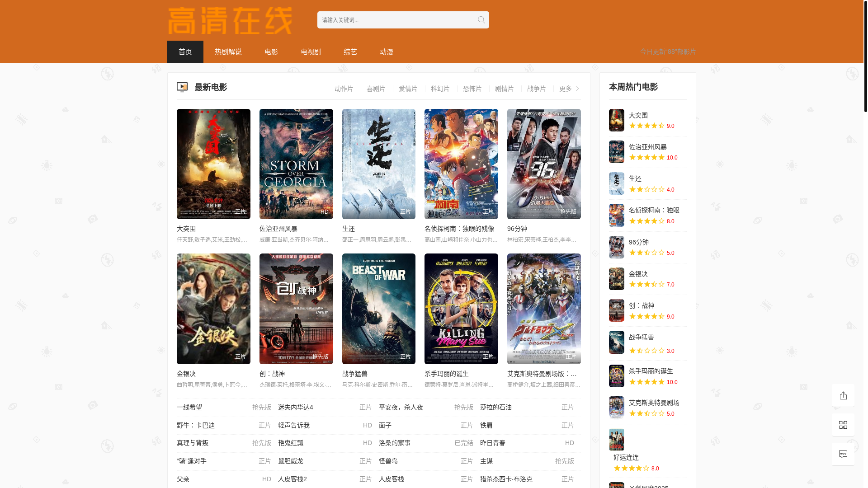Open 平安夜，杀人夜 in the list
Image resolution: width=868 pixels, height=488 pixels.
tap(401, 407)
